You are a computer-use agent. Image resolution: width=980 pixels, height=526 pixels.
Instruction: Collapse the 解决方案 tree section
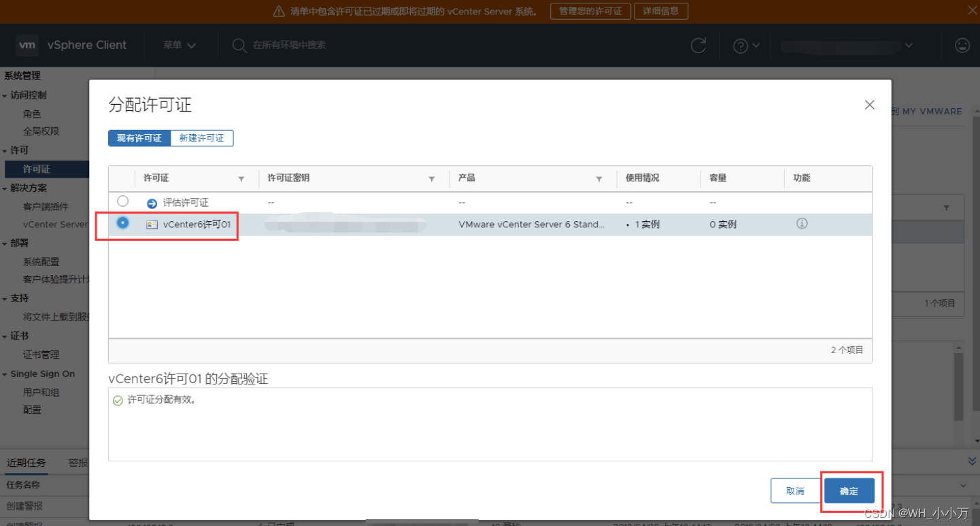pyautogui.click(x=5, y=189)
